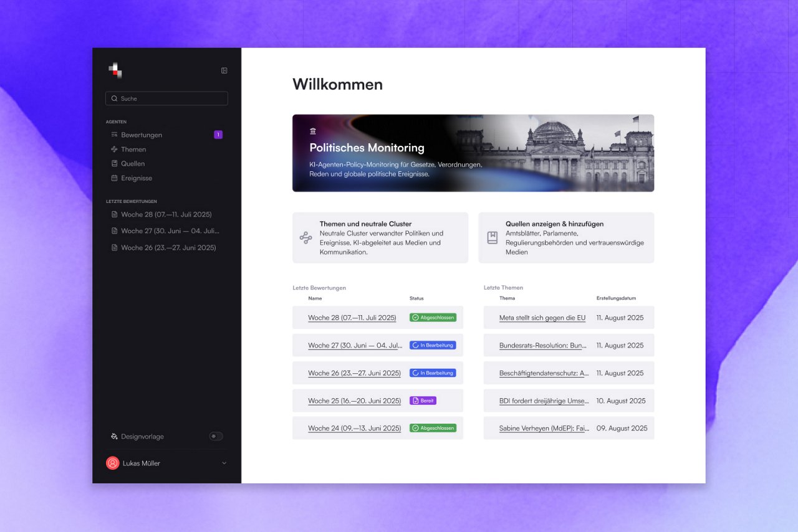The image size is (798, 532).
Task: Click the Designvorlage paint icon
Action: click(114, 436)
